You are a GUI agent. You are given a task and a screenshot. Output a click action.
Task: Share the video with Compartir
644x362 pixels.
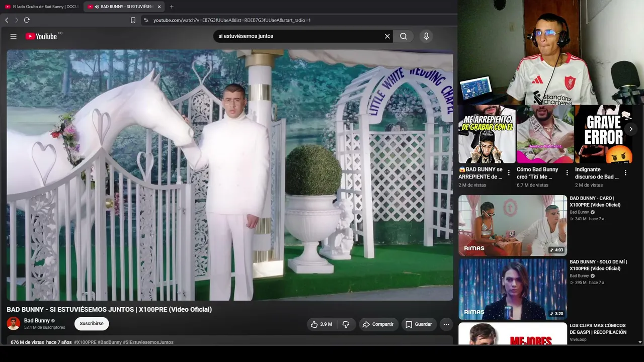click(x=378, y=324)
